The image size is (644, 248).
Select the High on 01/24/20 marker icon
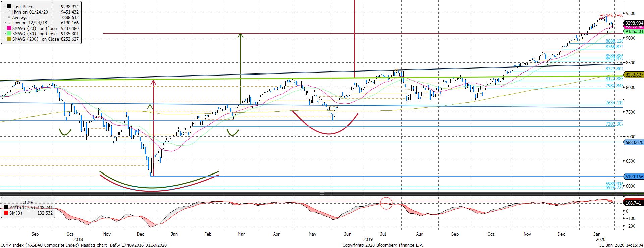8,12
